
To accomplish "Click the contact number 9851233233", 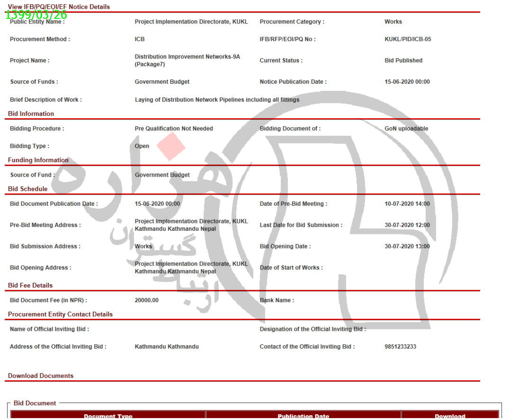I will click(x=400, y=347).
